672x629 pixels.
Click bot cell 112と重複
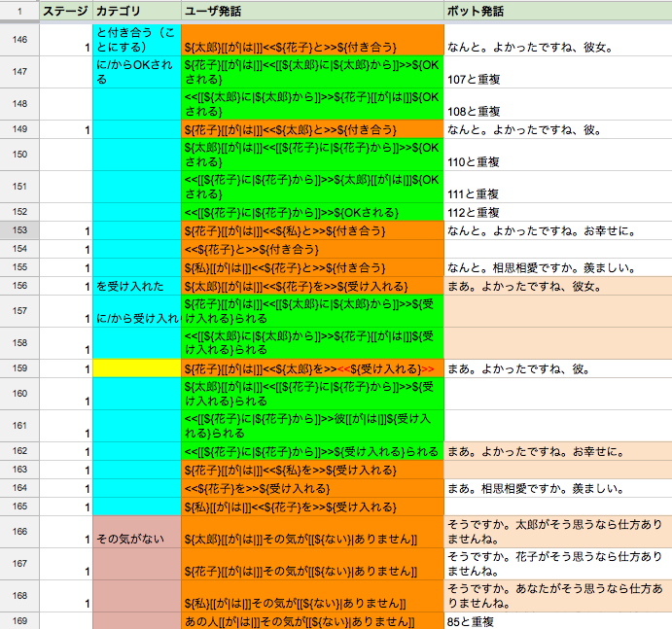pyautogui.click(x=558, y=212)
